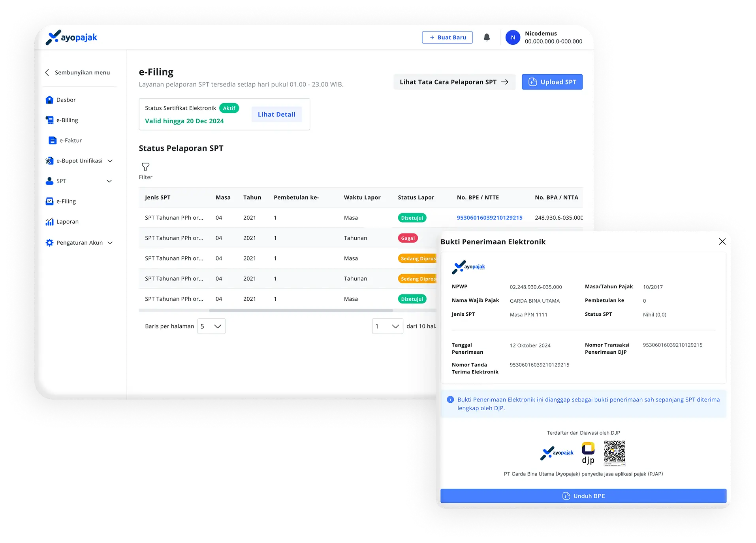Click the Nicodemus profile avatar

tap(513, 38)
